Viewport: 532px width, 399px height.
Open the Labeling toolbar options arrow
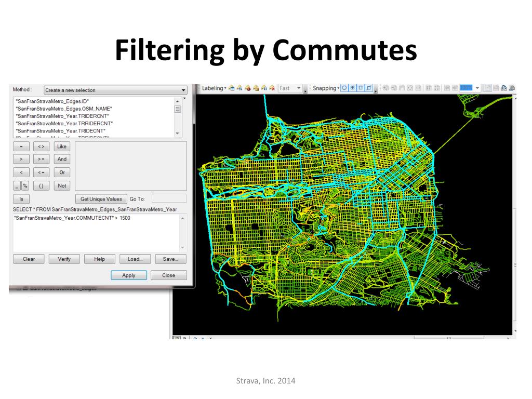[x=305, y=90]
